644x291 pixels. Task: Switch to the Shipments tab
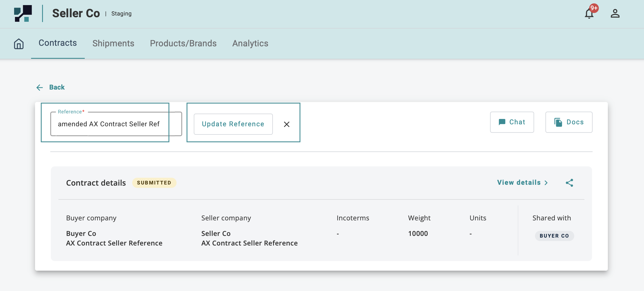[x=113, y=44]
